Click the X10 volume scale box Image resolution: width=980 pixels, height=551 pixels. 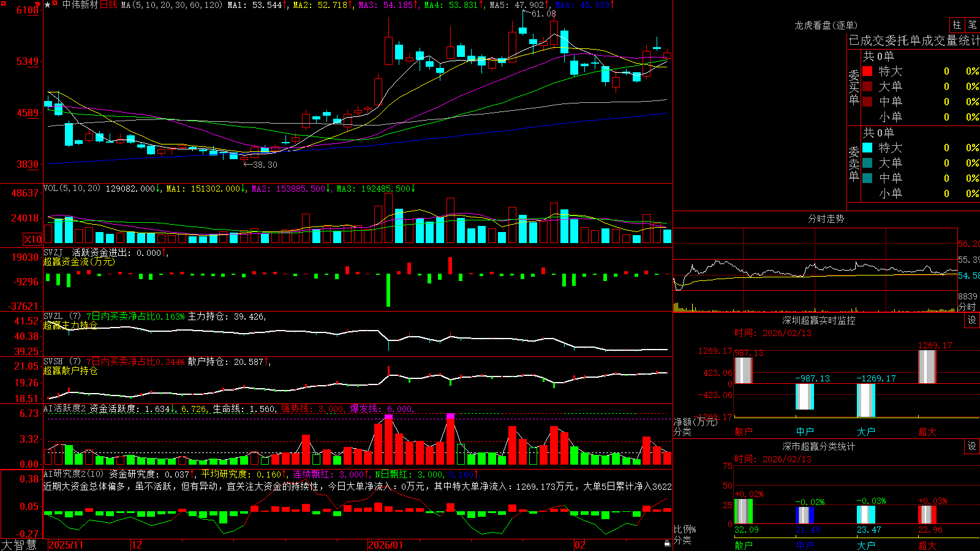click(x=32, y=239)
